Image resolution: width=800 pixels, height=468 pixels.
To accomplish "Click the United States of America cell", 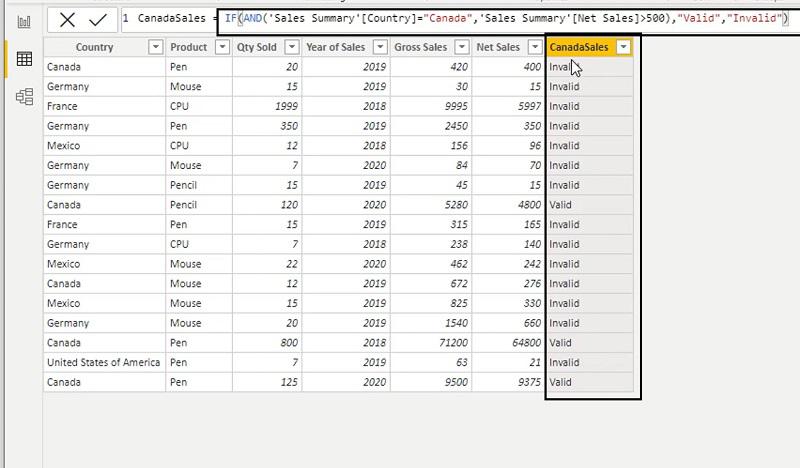I will coord(104,362).
